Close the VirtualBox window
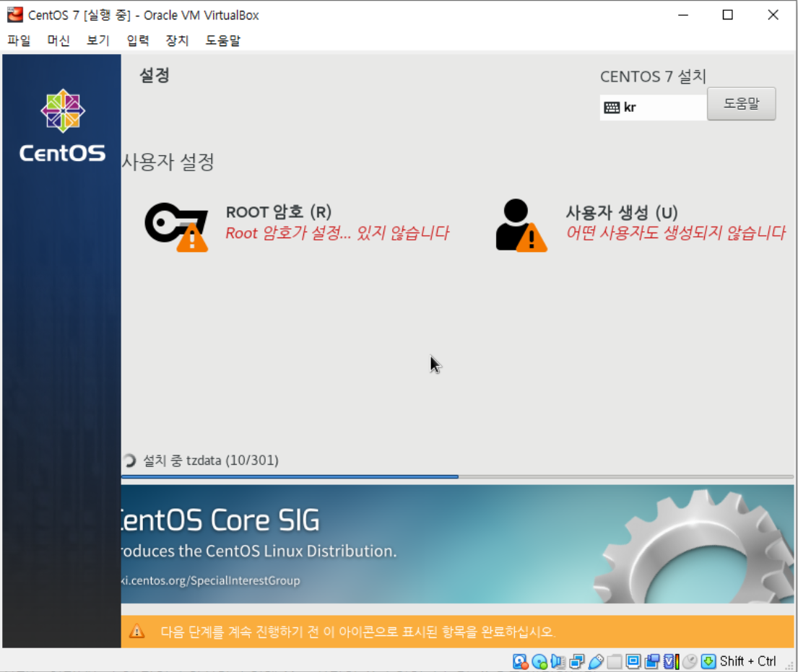Image resolution: width=798 pixels, height=672 pixels. click(773, 14)
